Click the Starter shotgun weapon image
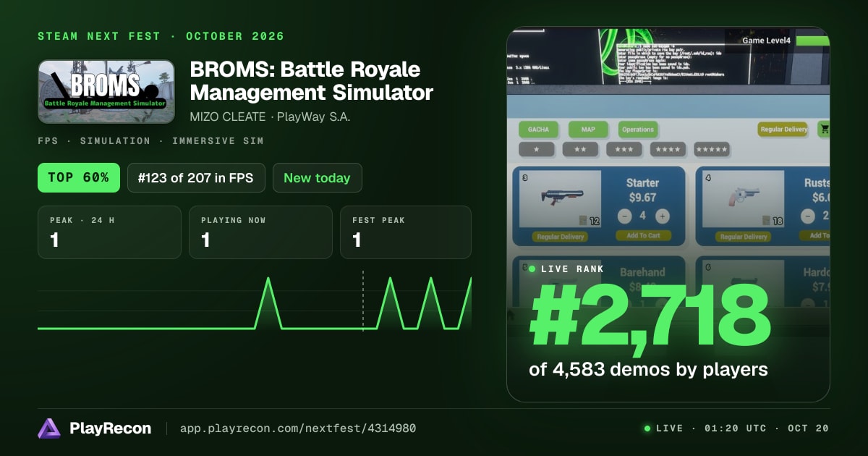 tap(560, 198)
